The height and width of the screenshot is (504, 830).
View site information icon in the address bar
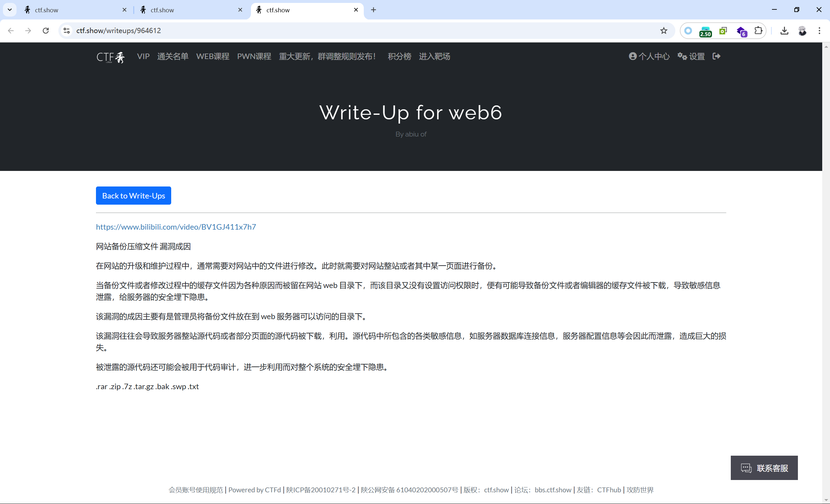coord(67,31)
